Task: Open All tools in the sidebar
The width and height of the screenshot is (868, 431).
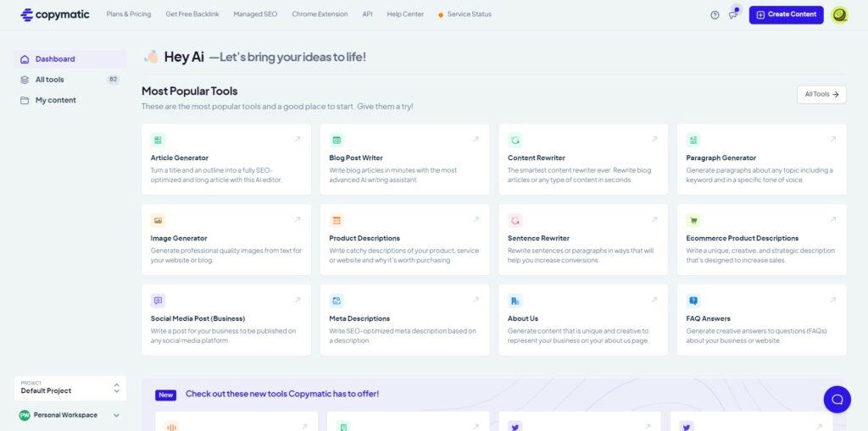Action: [70, 80]
